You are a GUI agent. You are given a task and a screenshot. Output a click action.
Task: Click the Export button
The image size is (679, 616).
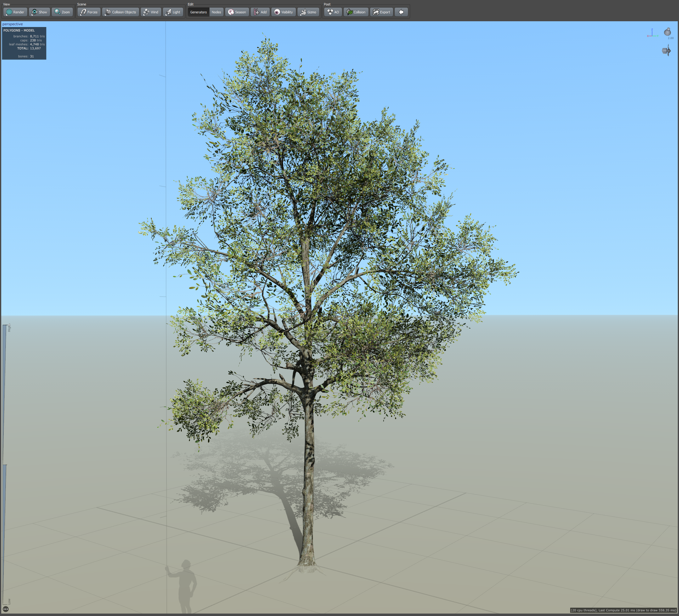[x=382, y=12]
